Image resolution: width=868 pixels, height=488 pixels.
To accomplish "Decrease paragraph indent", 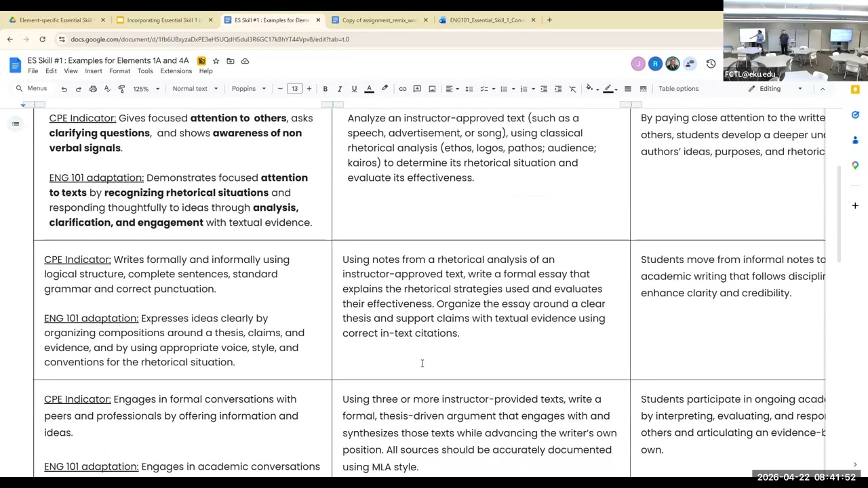I will (544, 89).
